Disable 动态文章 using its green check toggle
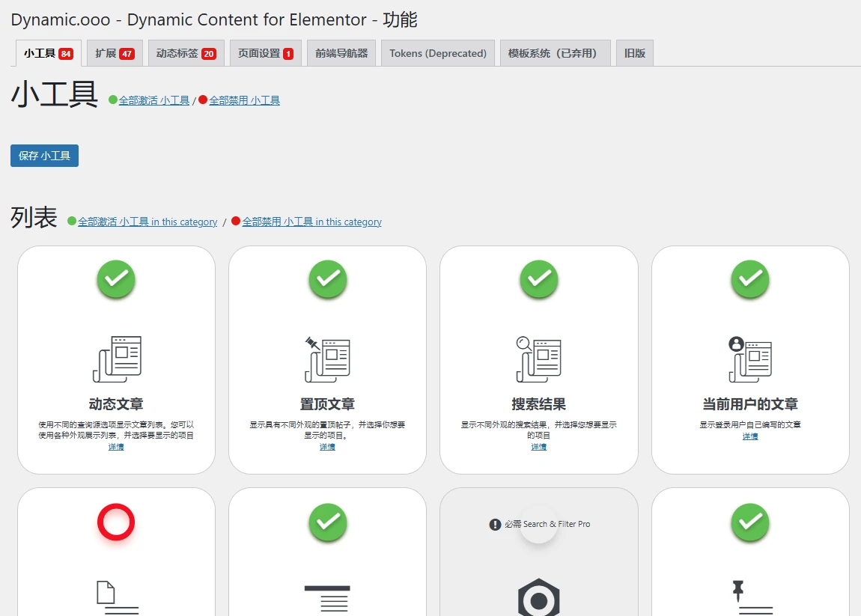This screenshot has width=861, height=616. pos(115,280)
